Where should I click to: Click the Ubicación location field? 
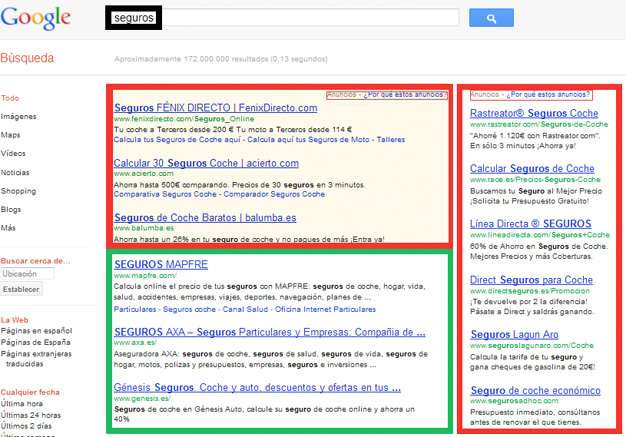[x=27, y=274]
